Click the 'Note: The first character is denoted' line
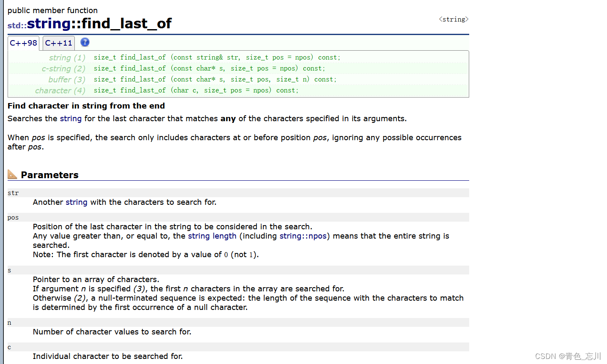Viewport: 607px width, 364px height. (x=146, y=255)
